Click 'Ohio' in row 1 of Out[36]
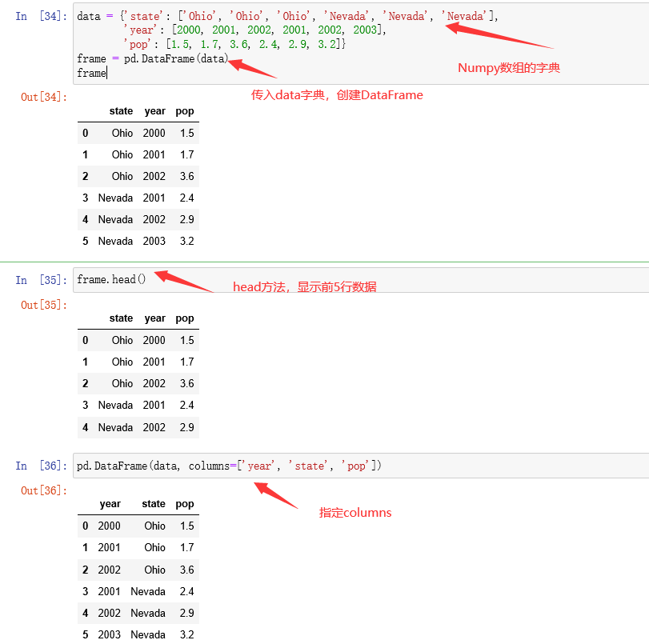Image resolution: width=649 pixels, height=644 pixels. 154,547
